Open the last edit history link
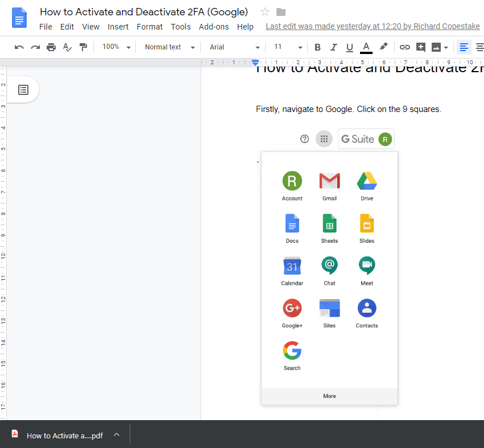Viewport: 484px width, 448px height. [373, 26]
